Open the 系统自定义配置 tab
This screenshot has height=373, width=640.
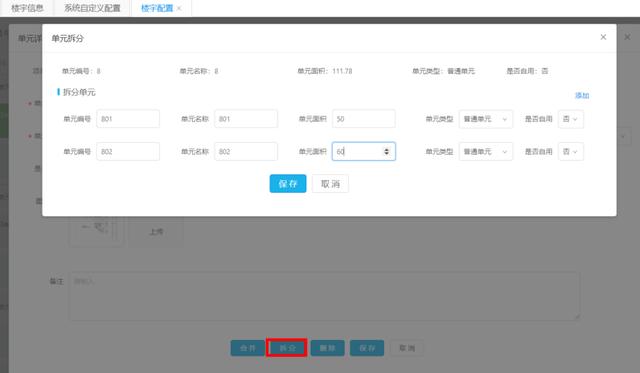coord(92,8)
